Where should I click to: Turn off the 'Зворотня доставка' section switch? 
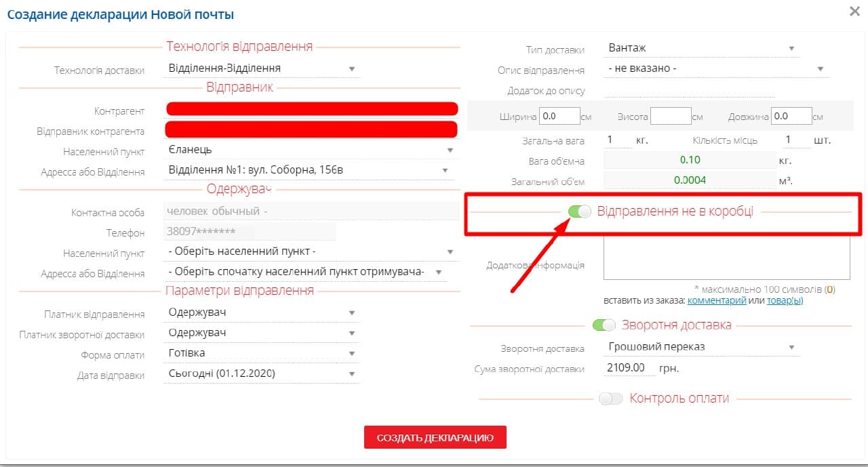604,325
